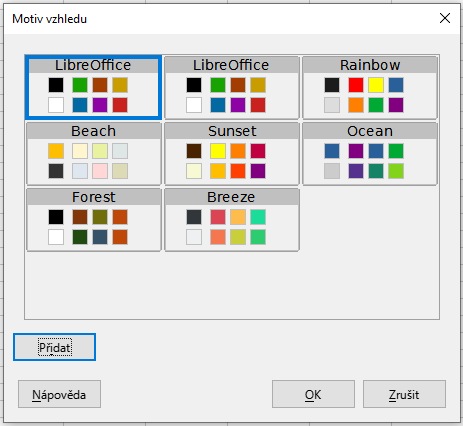Click the purple swatch in Rainbow theme
The height and width of the screenshot is (426, 463).
click(396, 105)
